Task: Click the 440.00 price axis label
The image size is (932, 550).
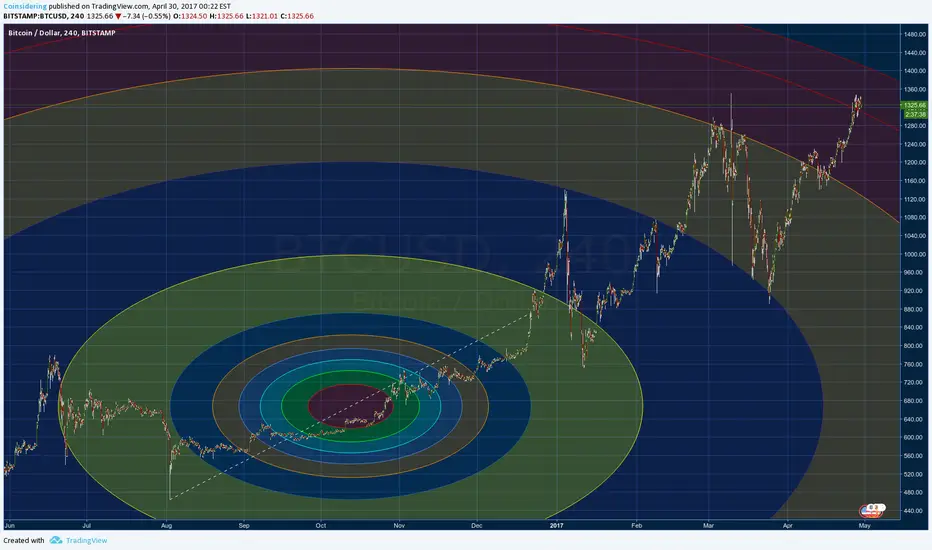Action: pyautogui.click(x=915, y=511)
